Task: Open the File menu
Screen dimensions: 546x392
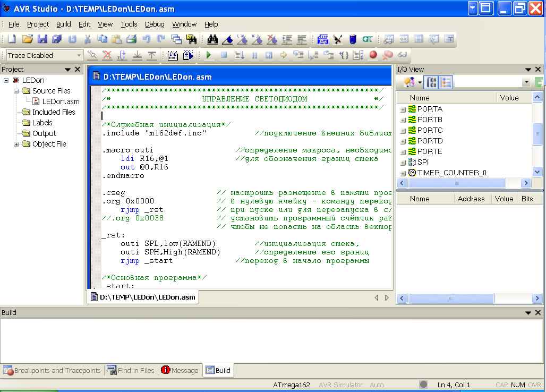Action: pyautogui.click(x=14, y=24)
